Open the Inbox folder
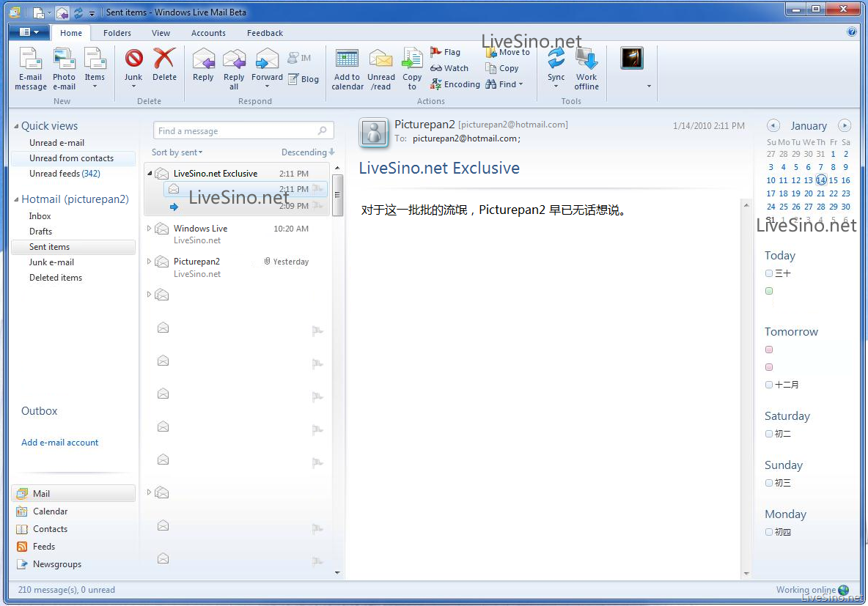Screen dimensions: 868x606 [40, 216]
